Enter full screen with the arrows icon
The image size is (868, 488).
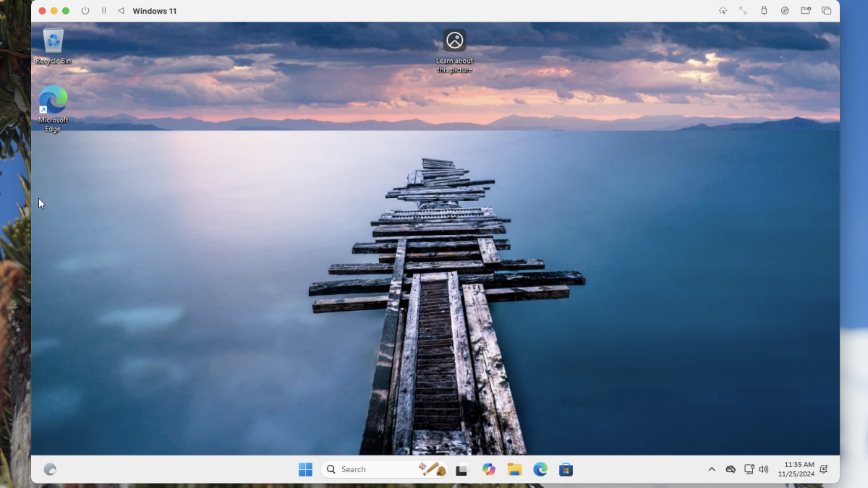pyautogui.click(x=743, y=11)
